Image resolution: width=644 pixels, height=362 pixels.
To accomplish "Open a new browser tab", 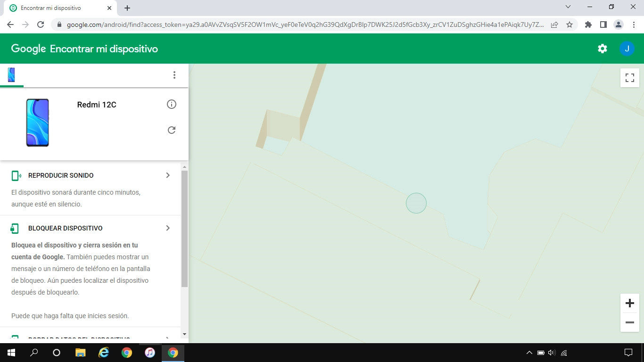I will click(x=127, y=8).
